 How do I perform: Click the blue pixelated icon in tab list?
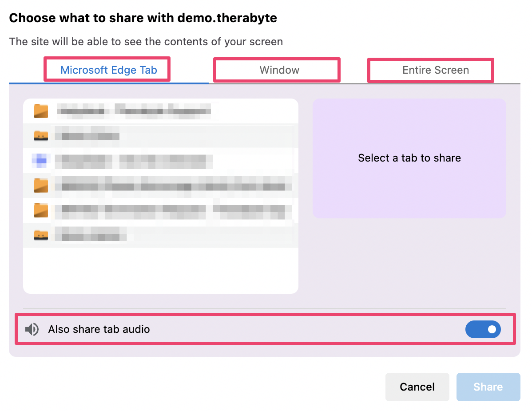click(x=41, y=160)
